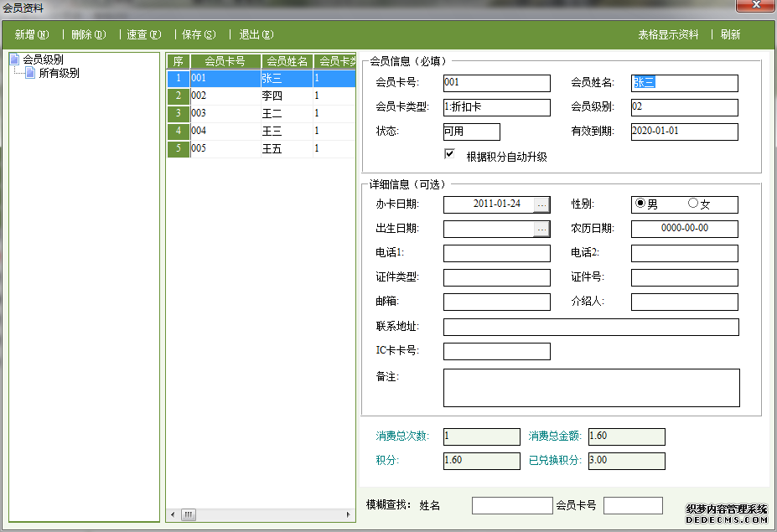Click left arrow of list scrollbar

click(x=173, y=514)
